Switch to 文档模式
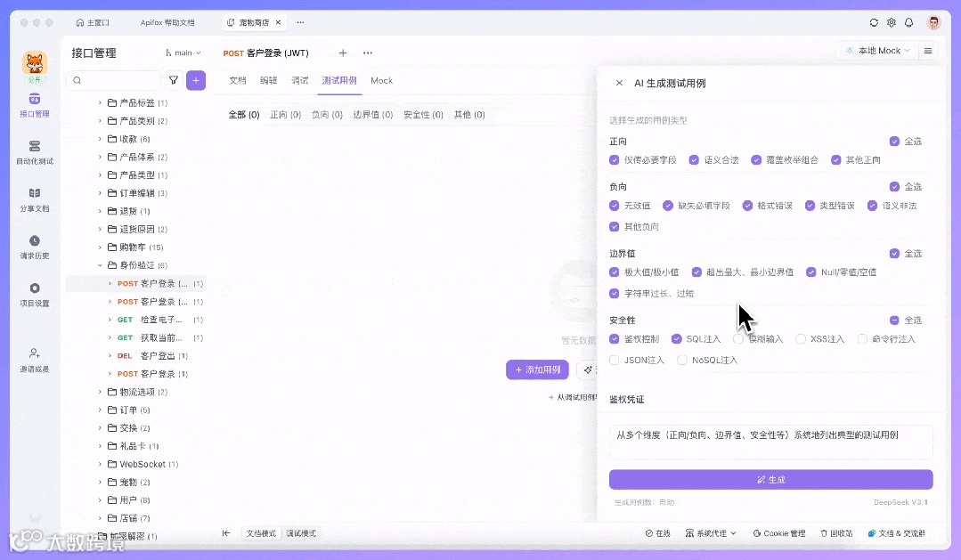Viewport: 961px width, 560px height. [261, 533]
